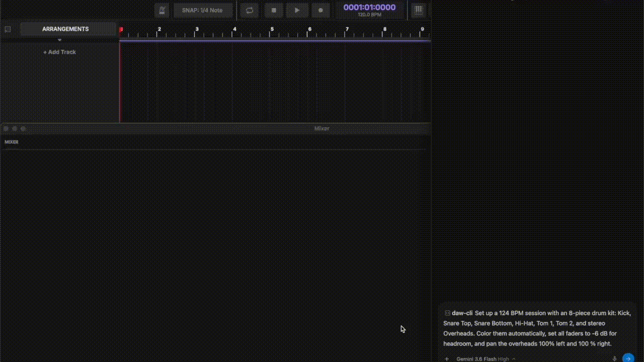Click the Mixer window title
This screenshot has width=644, height=362.
(x=321, y=129)
